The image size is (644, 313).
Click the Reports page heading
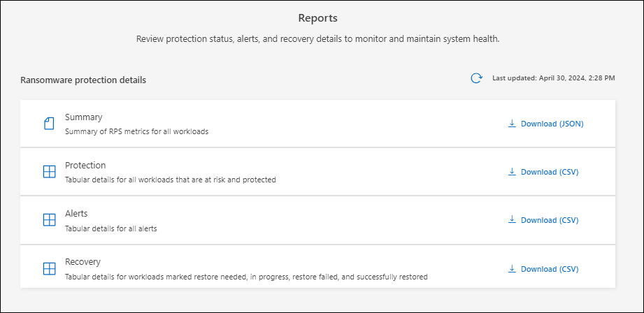coord(318,18)
